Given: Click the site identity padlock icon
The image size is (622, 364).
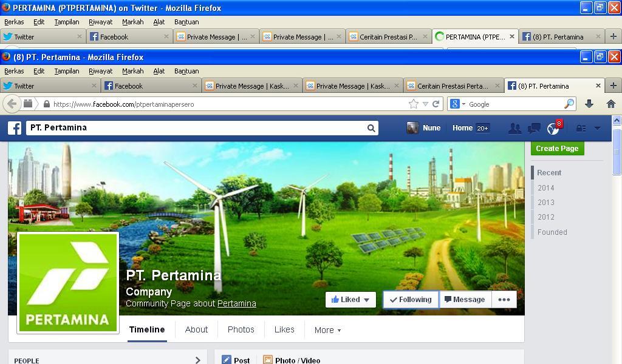Looking at the screenshot, I should (x=46, y=104).
